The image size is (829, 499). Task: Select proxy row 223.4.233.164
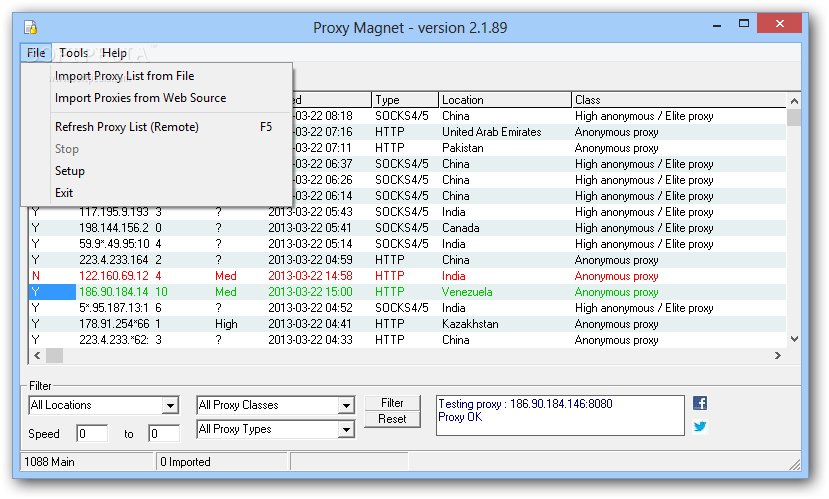(407, 260)
